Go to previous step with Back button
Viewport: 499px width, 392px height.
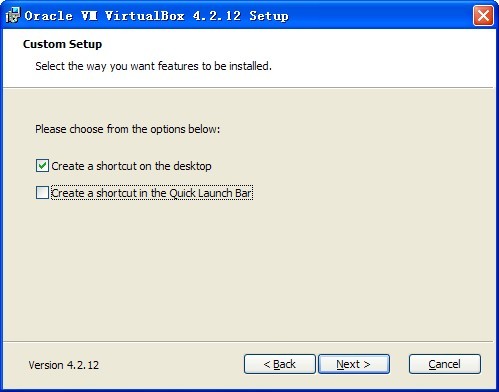(279, 364)
